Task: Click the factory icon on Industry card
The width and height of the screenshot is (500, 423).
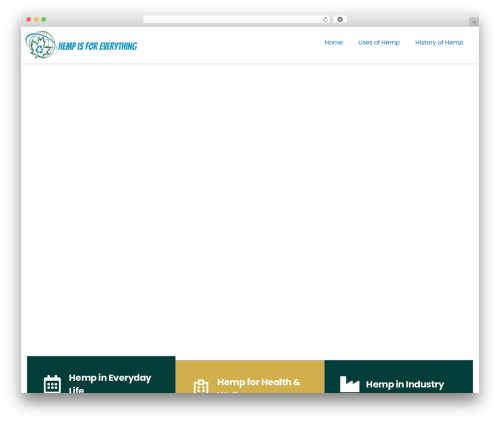Action: (350, 384)
